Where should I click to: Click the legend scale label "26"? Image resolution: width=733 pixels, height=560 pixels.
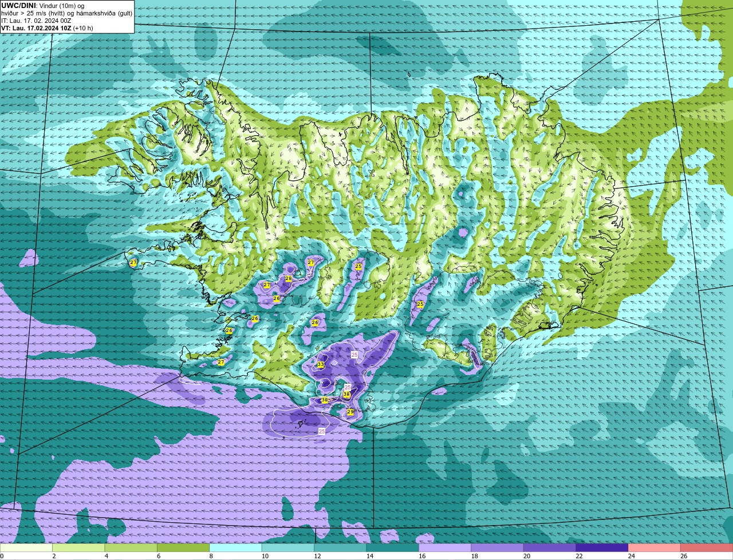pos(684,556)
